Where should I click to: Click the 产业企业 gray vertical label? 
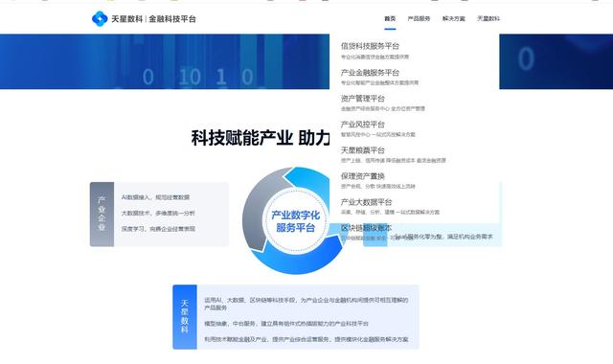coord(102,214)
